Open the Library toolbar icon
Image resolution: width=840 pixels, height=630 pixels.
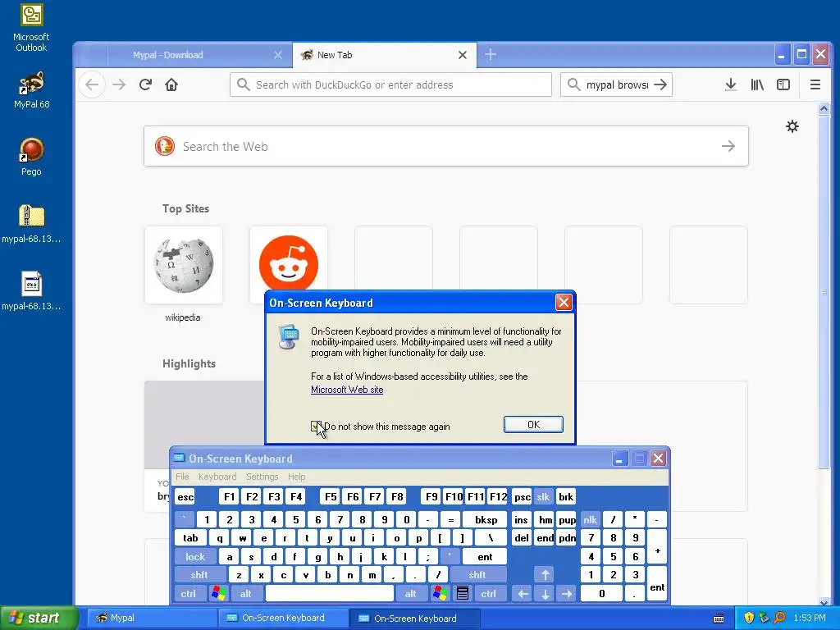(x=757, y=84)
